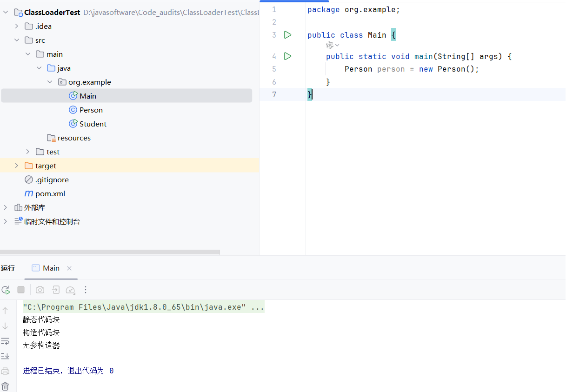Click the main method name on line 4
Image resolution: width=566 pixels, height=392 pixels.
423,56
